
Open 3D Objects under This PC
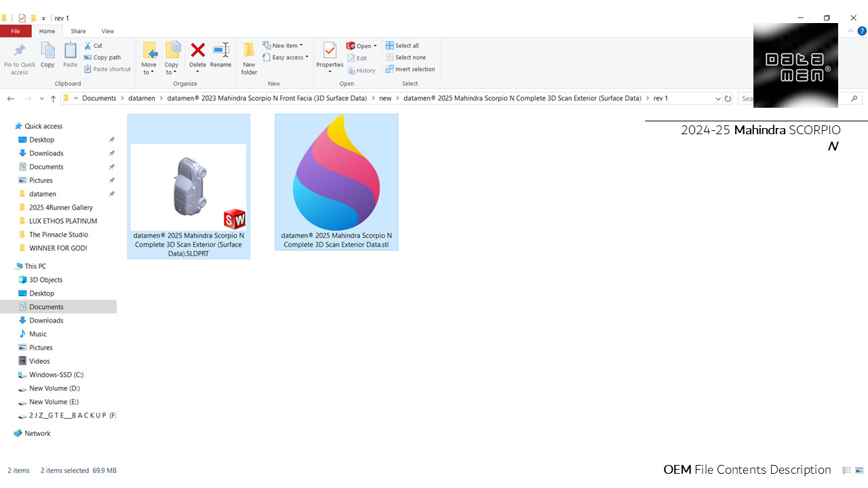45,280
